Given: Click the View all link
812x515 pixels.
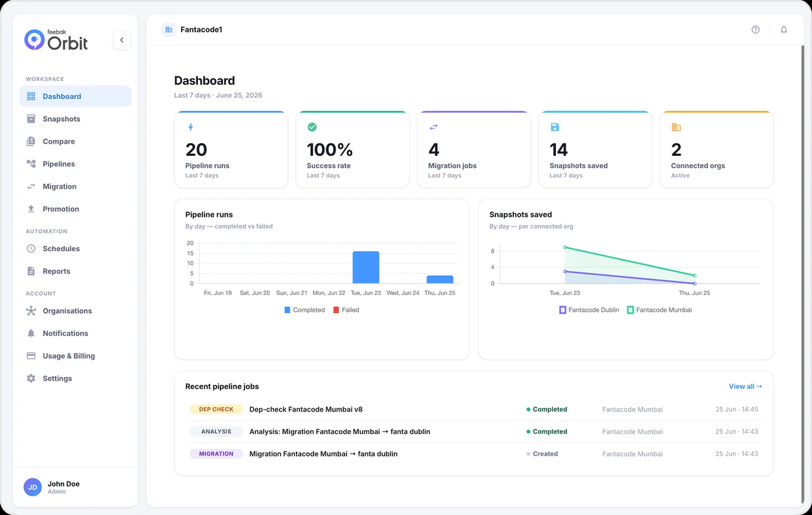Looking at the screenshot, I should [745, 386].
